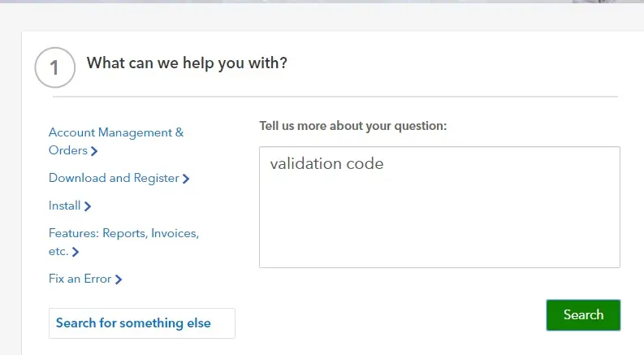The width and height of the screenshot is (644, 355).
Task: Click the chevron after Download and Register
Action: 186,179
